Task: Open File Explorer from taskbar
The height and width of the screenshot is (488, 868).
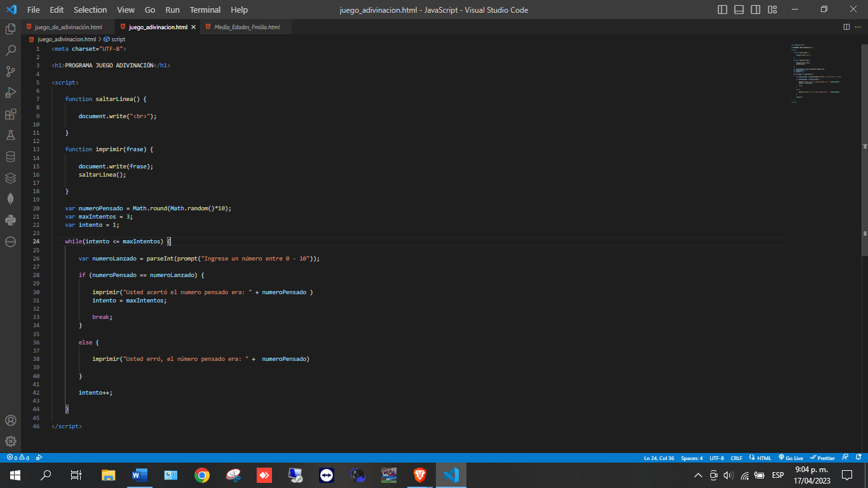Action: pos(109,475)
